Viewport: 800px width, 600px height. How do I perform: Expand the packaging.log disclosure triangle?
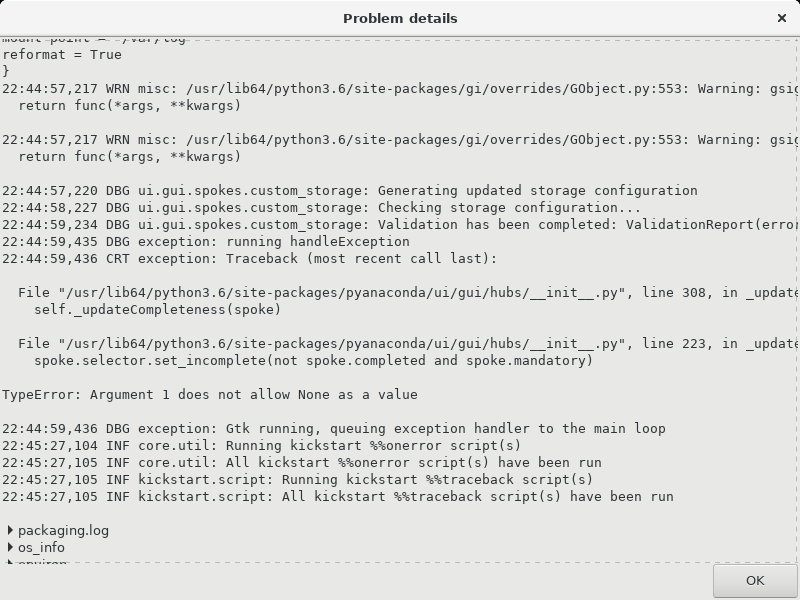(10, 531)
